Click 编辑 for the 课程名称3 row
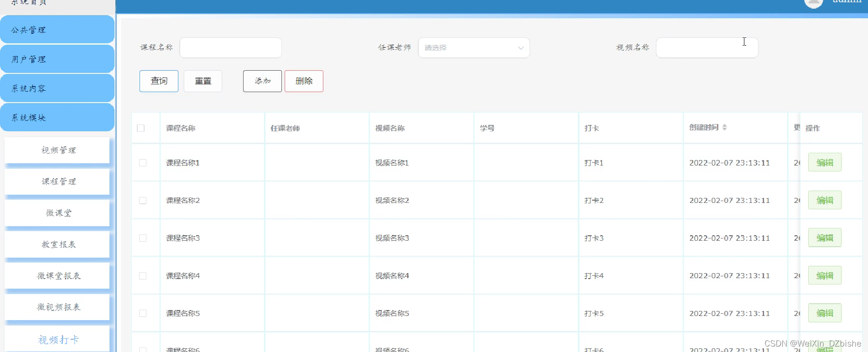The image size is (868, 352). click(825, 238)
